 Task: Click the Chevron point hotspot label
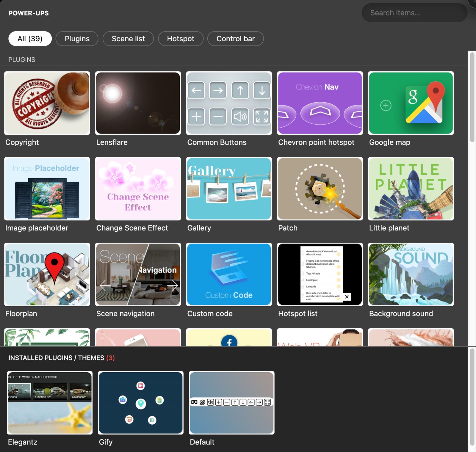[x=316, y=142]
